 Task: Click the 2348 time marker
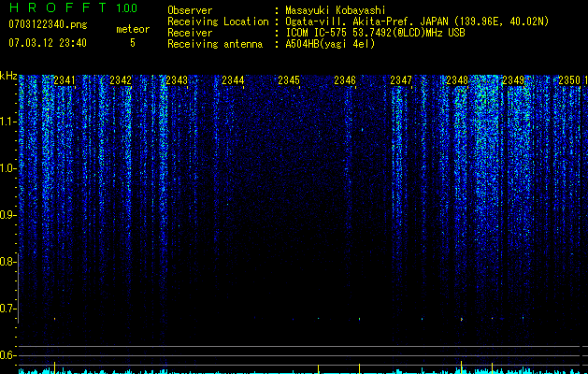[457, 80]
